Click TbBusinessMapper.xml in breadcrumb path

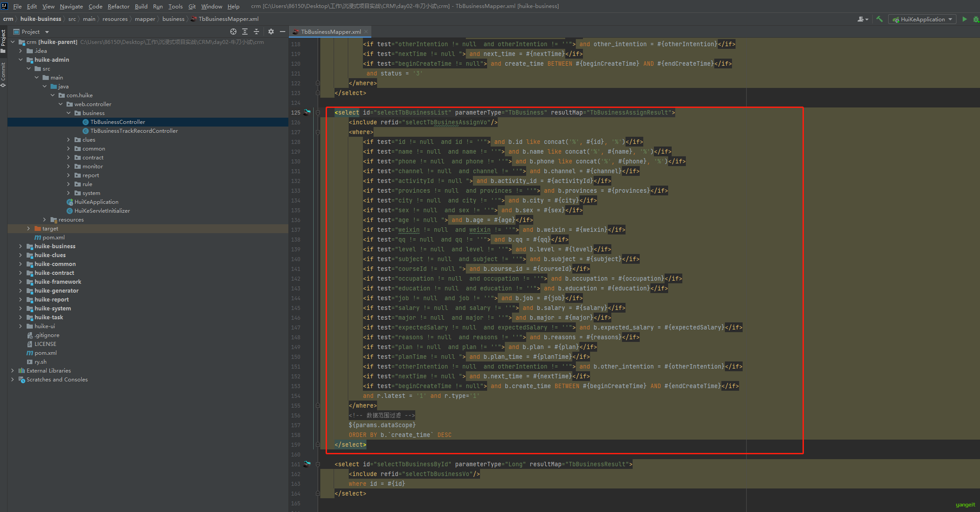tap(224, 19)
